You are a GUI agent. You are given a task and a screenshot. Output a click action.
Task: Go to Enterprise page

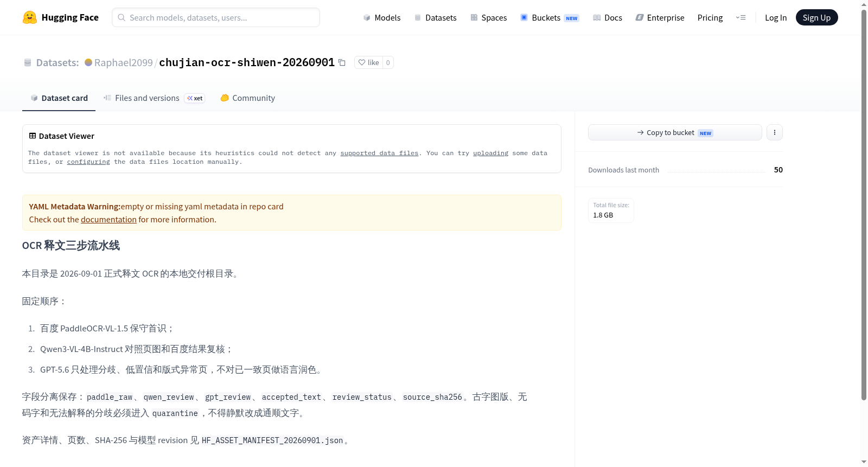click(660, 17)
